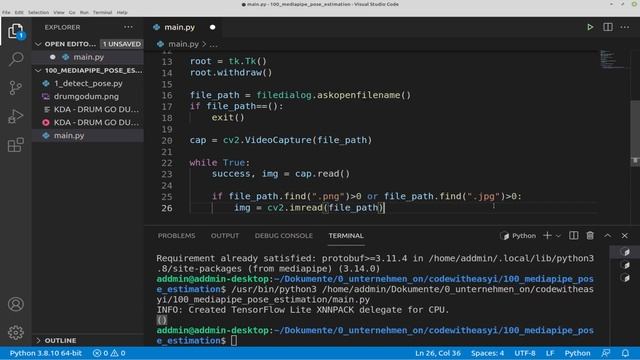Collapse the 100_MEDIAPIPE_POSE_ES folder section
This screenshot has width=640, height=360.
(x=38, y=70)
